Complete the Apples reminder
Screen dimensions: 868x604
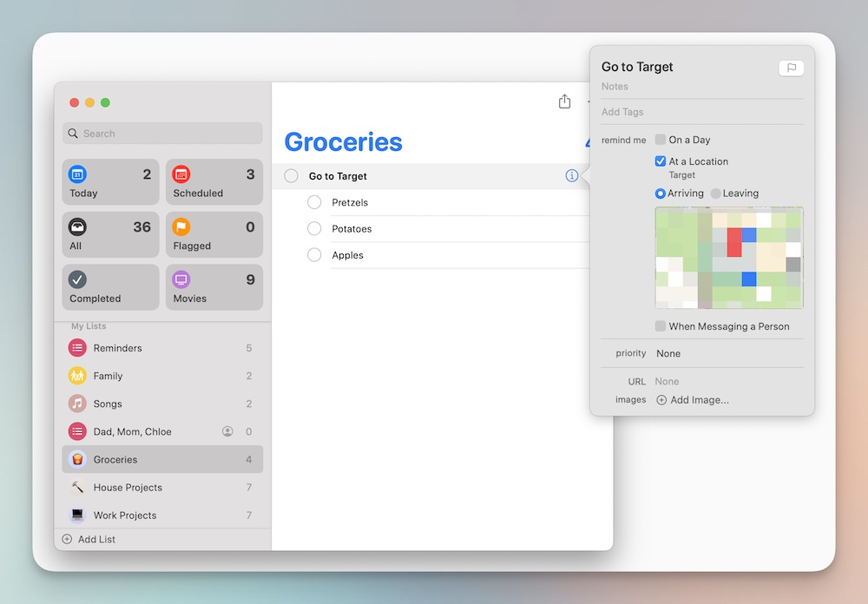click(314, 254)
